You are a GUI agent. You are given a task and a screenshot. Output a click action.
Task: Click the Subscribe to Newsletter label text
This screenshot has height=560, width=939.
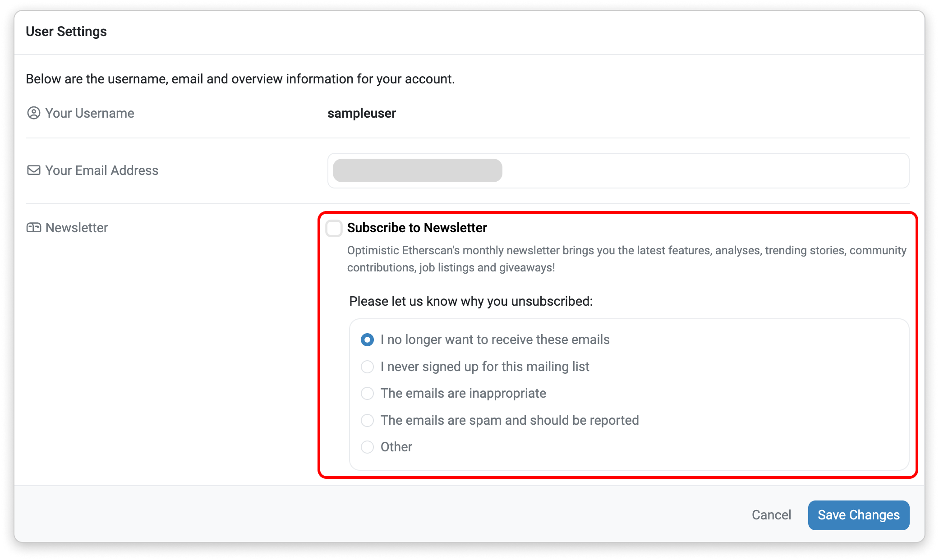pyautogui.click(x=417, y=228)
